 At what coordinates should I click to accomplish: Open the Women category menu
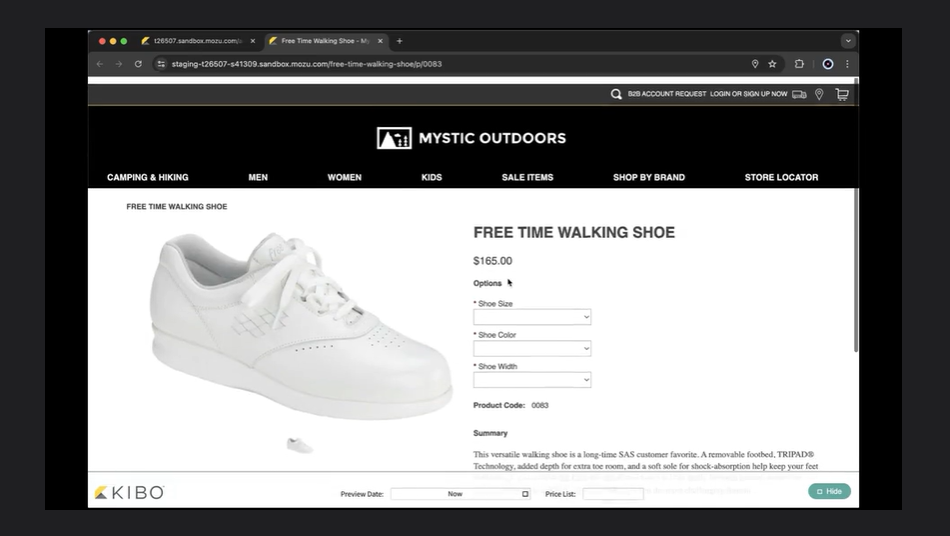coord(345,177)
